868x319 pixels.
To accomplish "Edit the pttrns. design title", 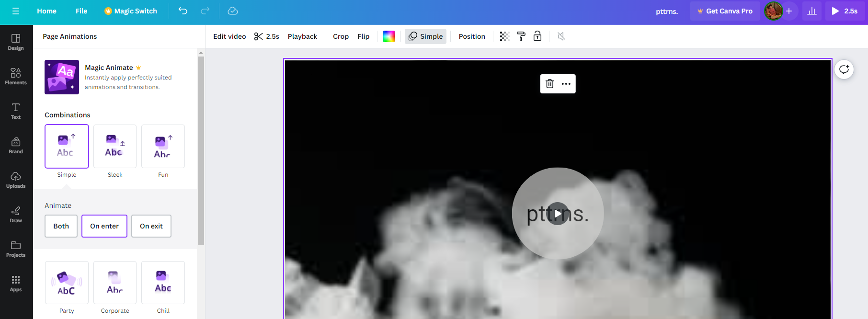I will pos(667,11).
